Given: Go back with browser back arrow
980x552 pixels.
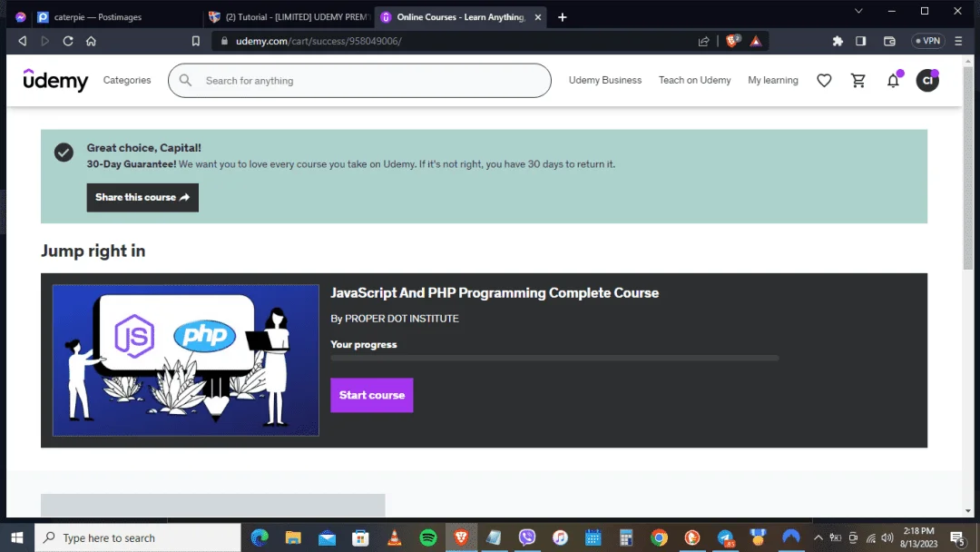Looking at the screenshot, I should (x=23, y=41).
